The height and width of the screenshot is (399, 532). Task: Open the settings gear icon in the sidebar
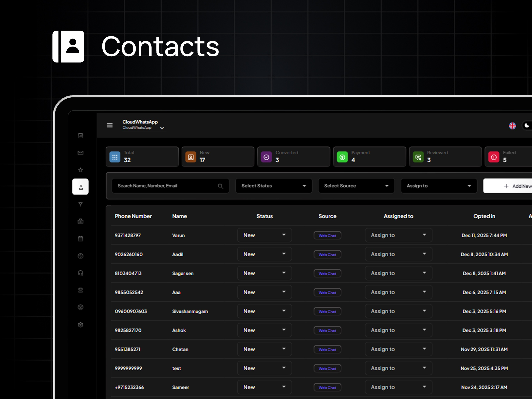pos(81,325)
